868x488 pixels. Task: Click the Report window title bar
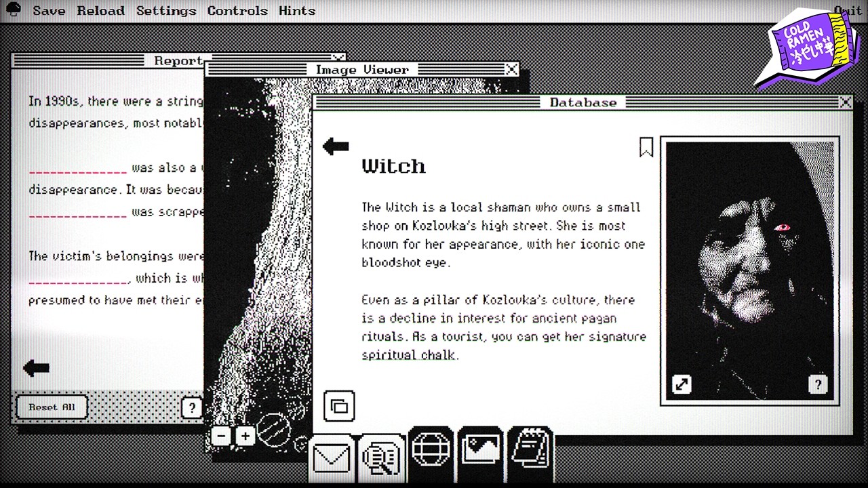(178, 60)
